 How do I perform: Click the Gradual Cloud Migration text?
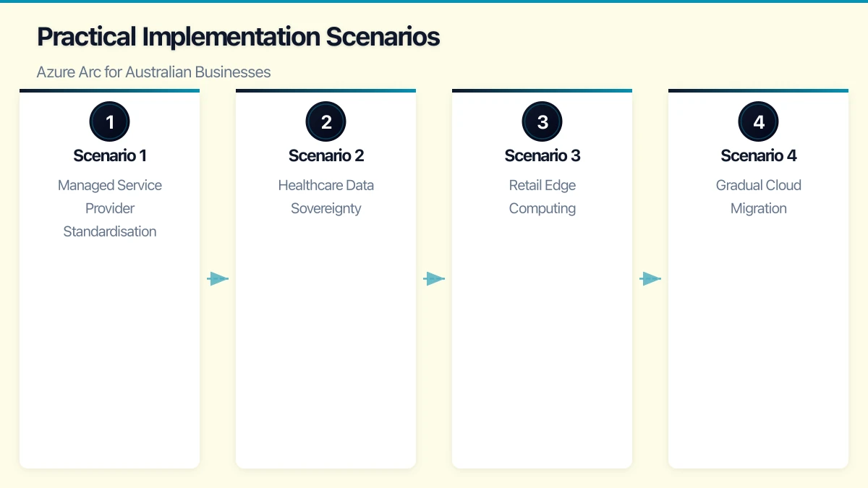tap(759, 197)
